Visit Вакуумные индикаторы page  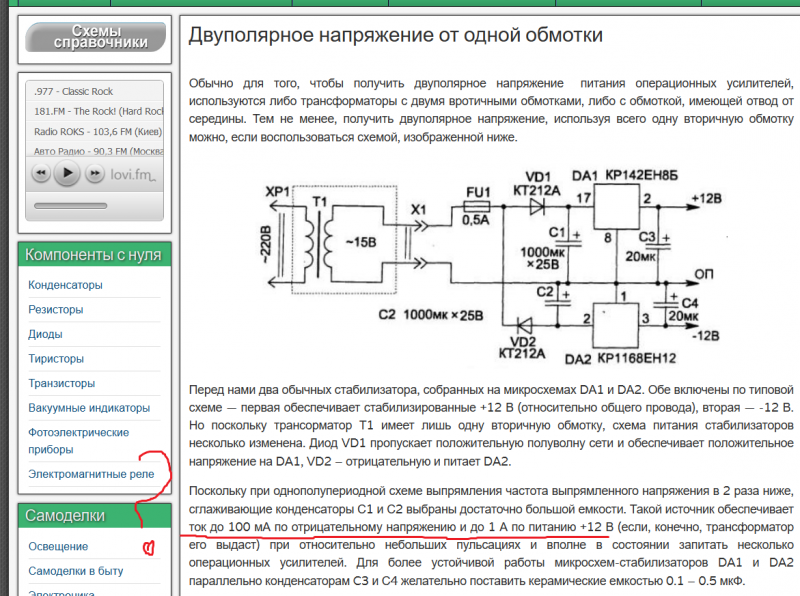click(x=89, y=408)
